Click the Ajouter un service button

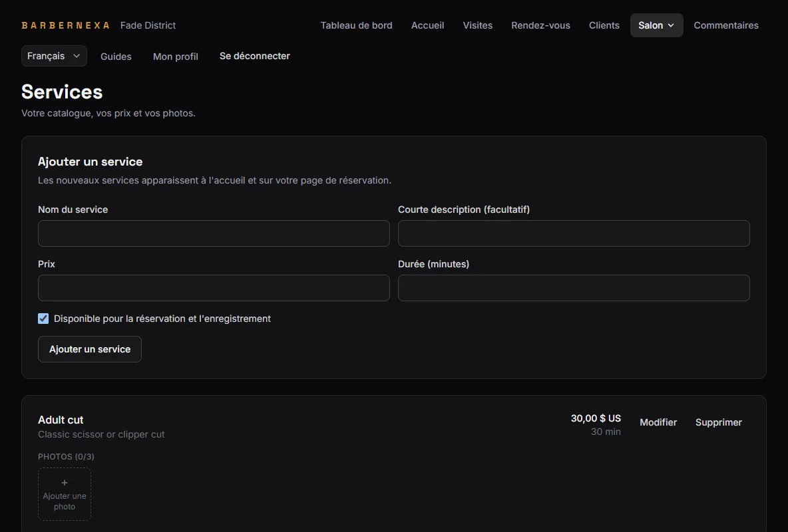coord(90,349)
